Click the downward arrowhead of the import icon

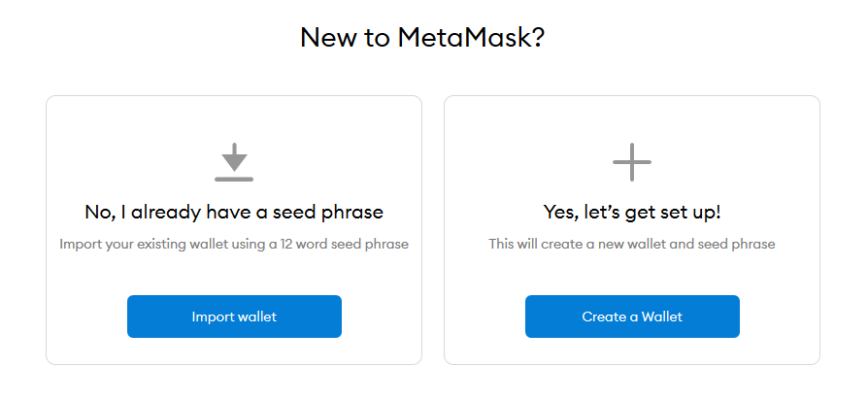click(234, 162)
